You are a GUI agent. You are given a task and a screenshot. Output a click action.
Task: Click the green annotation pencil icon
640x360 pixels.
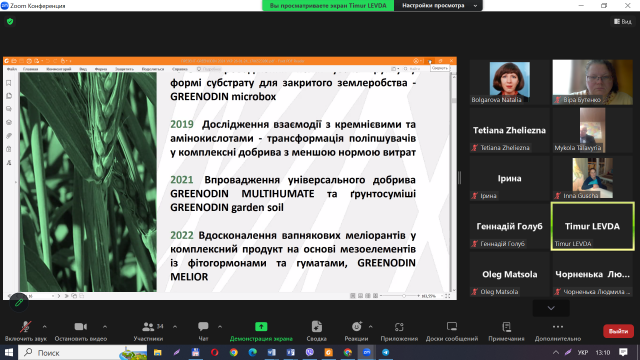point(19,303)
